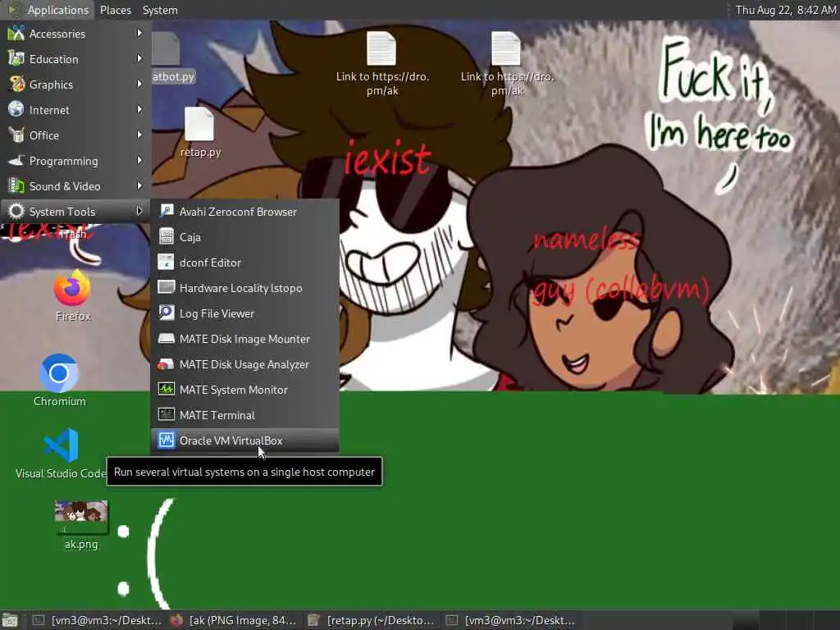Select the Chromium desktop icon
Viewport: 840px width, 630px height.
(x=59, y=373)
